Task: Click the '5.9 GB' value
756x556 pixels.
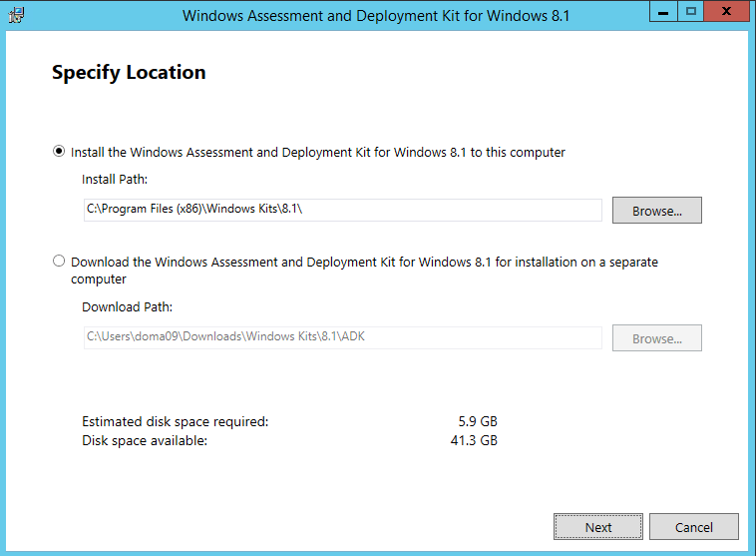Action: (x=478, y=421)
